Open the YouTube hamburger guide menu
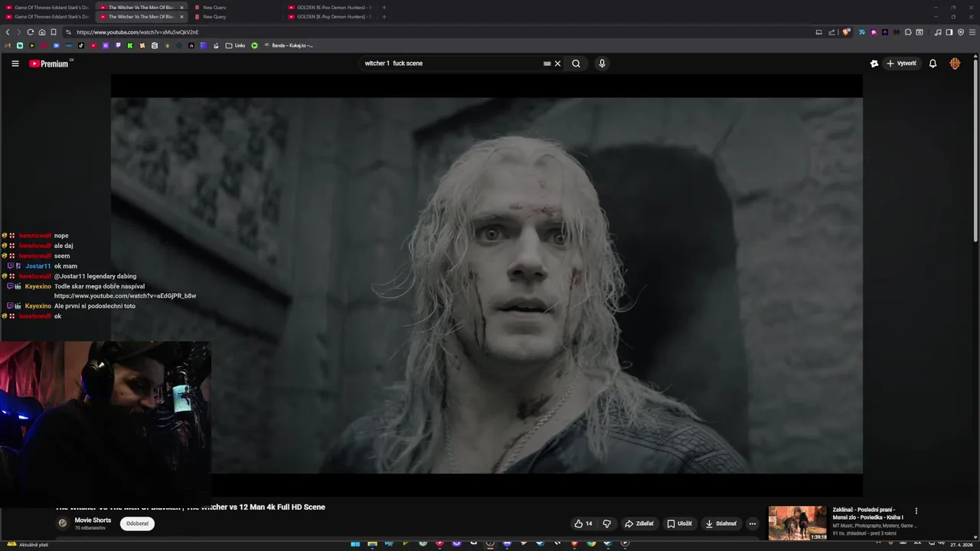 pos(15,64)
